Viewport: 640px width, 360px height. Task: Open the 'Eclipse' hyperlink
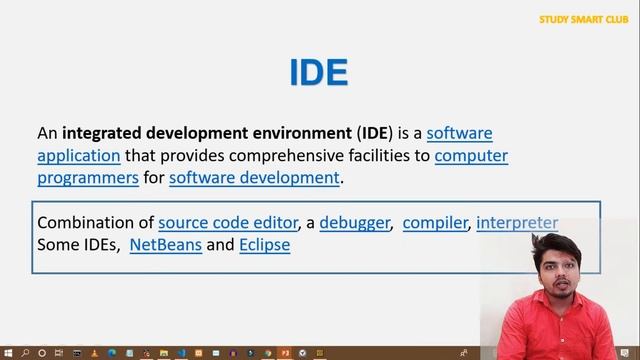point(264,245)
